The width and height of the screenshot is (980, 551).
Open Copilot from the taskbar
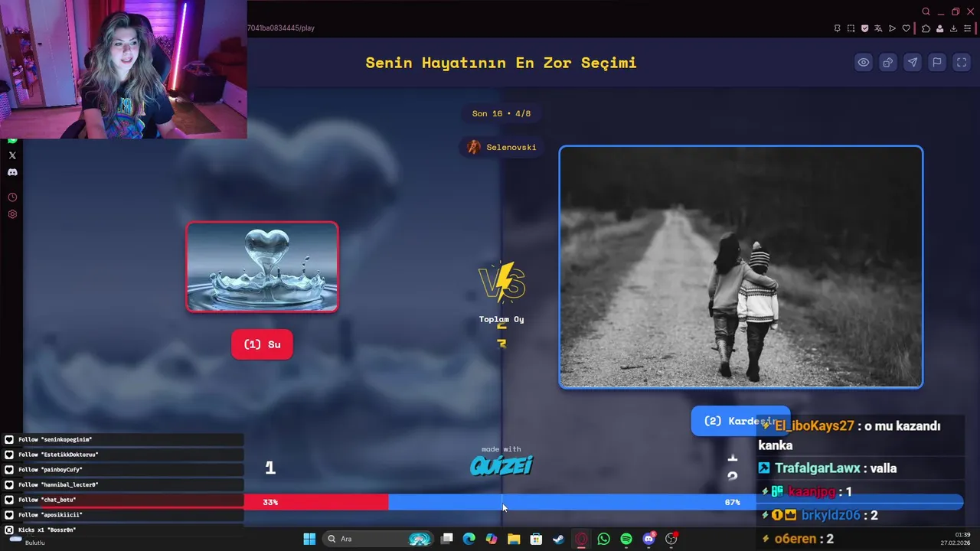pyautogui.click(x=492, y=539)
